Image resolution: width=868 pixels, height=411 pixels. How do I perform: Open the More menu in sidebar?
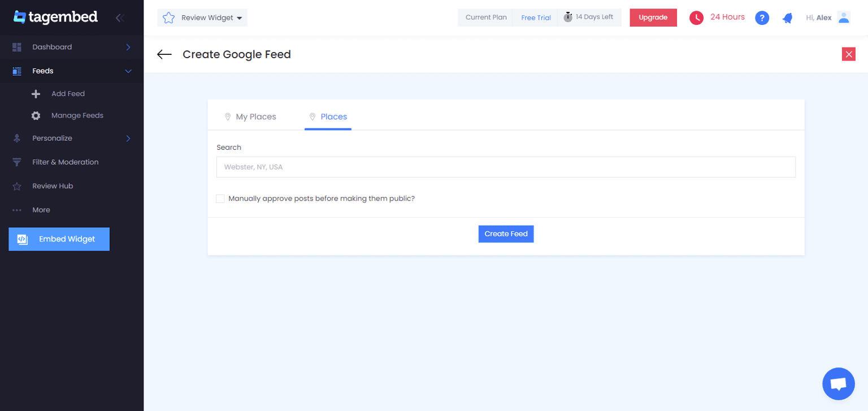[x=41, y=210]
